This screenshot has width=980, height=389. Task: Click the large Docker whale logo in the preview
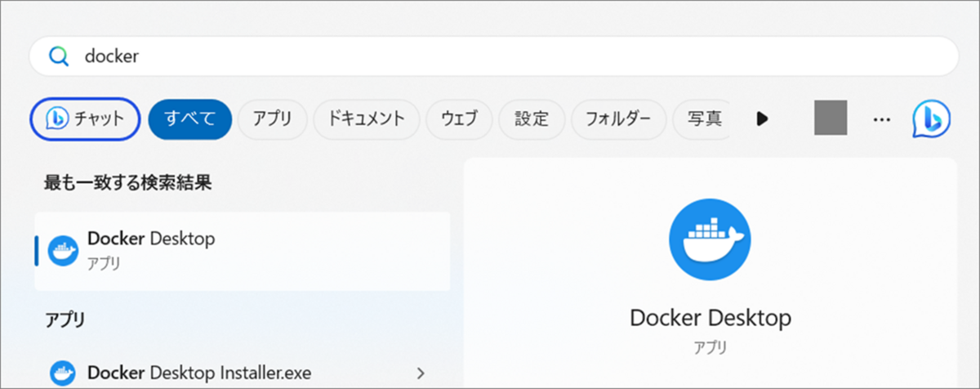(710, 239)
